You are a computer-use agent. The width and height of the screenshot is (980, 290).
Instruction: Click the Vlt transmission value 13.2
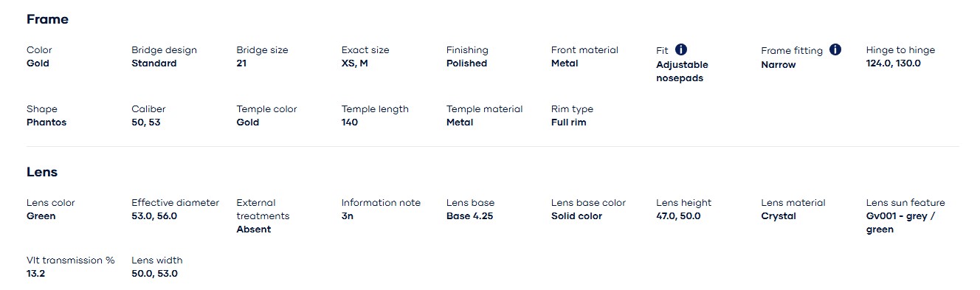click(x=37, y=274)
